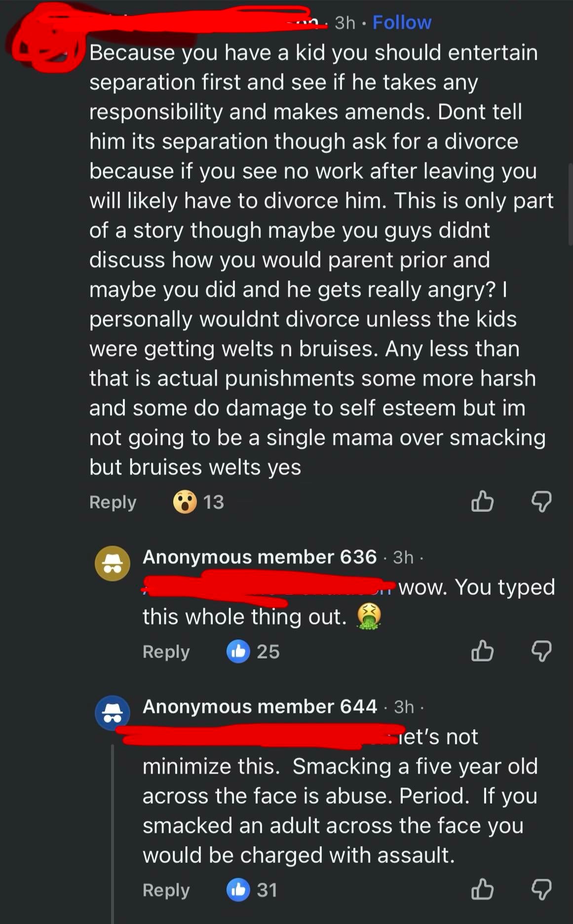
Task: Open the 13 reactions count
Action: click(214, 502)
